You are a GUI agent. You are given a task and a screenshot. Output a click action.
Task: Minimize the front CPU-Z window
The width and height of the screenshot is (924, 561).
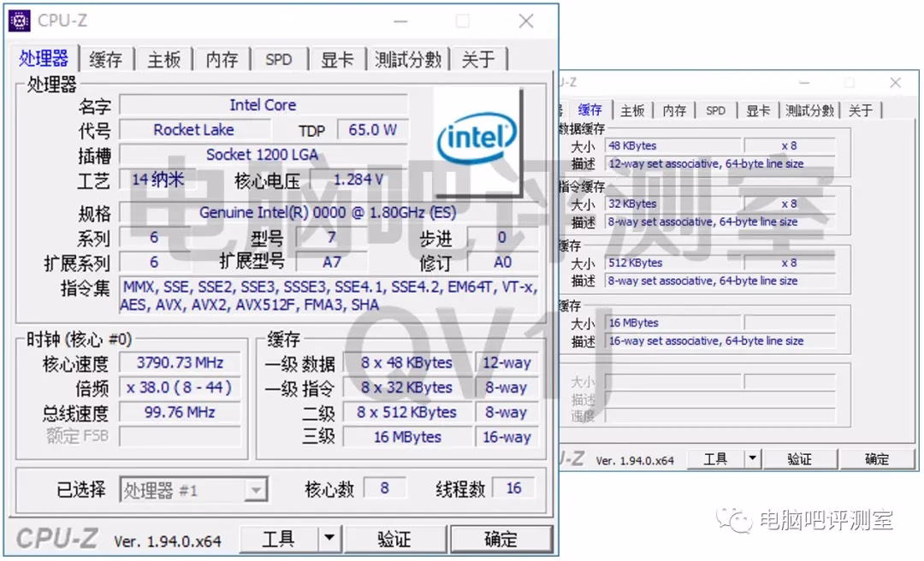(x=399, y=21)
